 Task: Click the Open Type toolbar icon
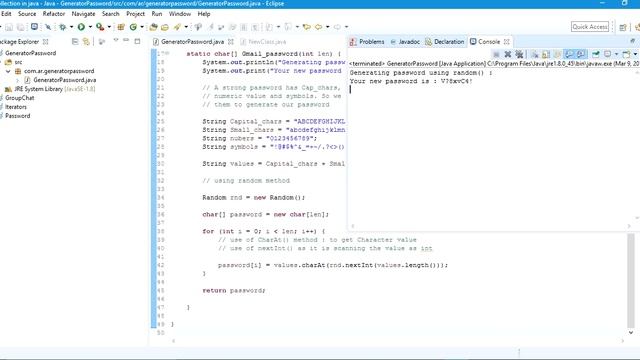coord(153,27)
